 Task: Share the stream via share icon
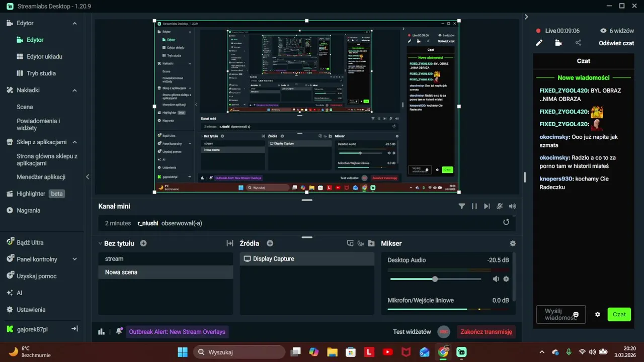pyautogui.click(x=578, y=43)
